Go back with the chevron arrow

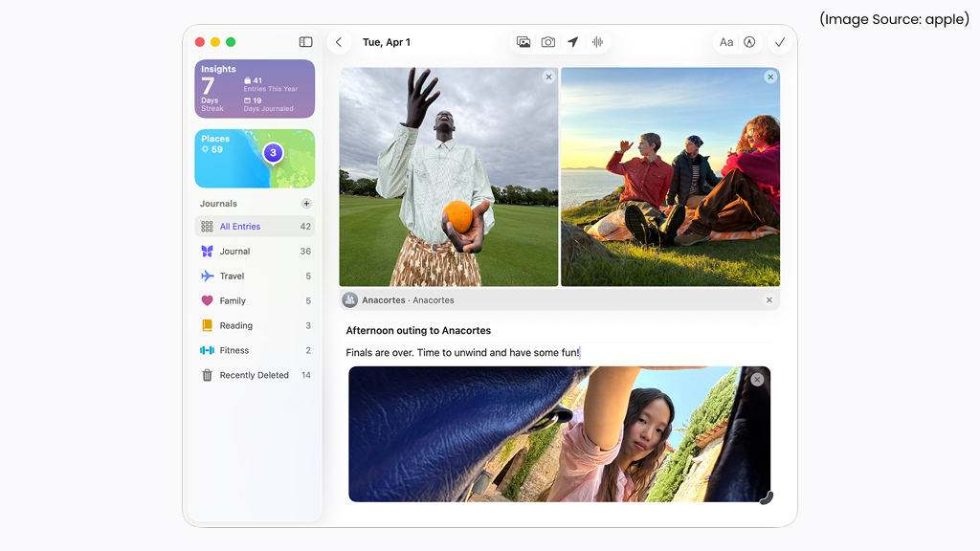pos(339,42)
